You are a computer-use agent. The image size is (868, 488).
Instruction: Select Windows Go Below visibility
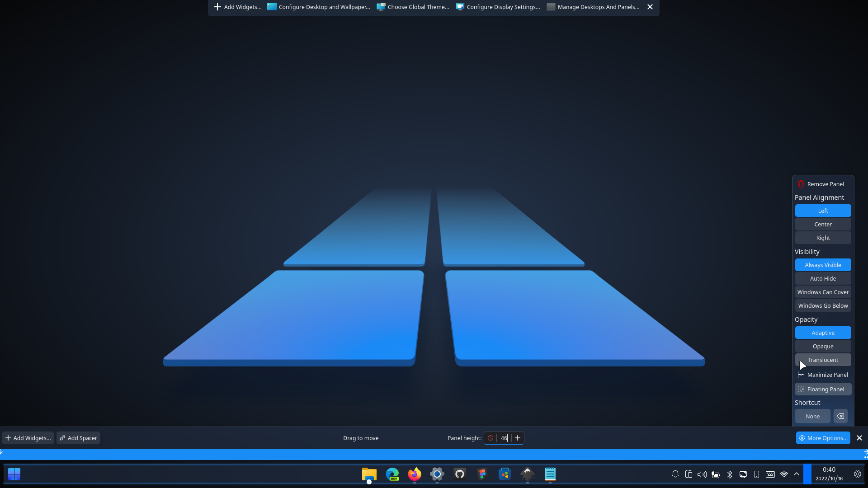click(x=823, y=305)
